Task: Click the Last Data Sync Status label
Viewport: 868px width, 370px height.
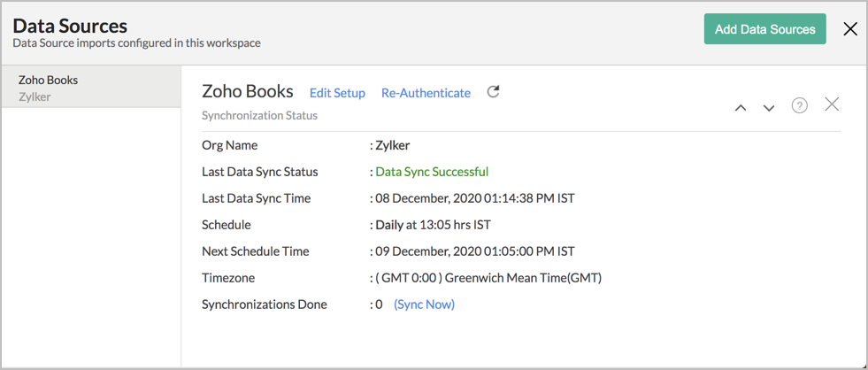Action: click(259, 172)
